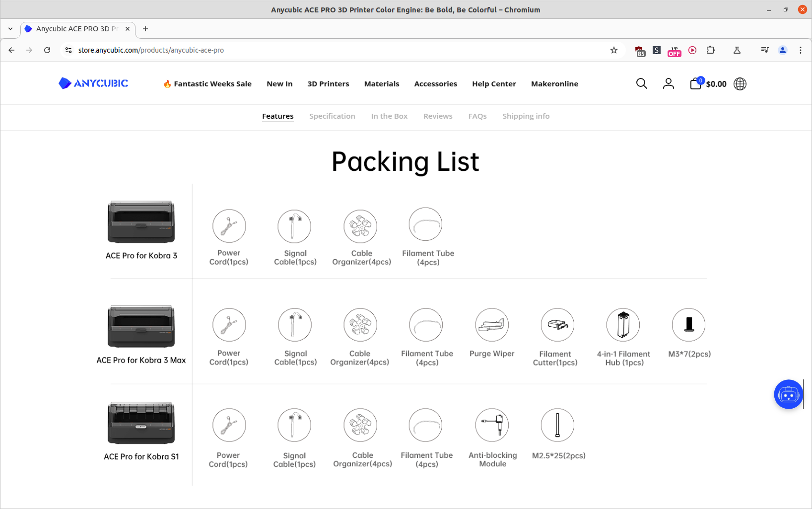
Task: Click M2.5*25 screw icon
Action: [557, 425]
